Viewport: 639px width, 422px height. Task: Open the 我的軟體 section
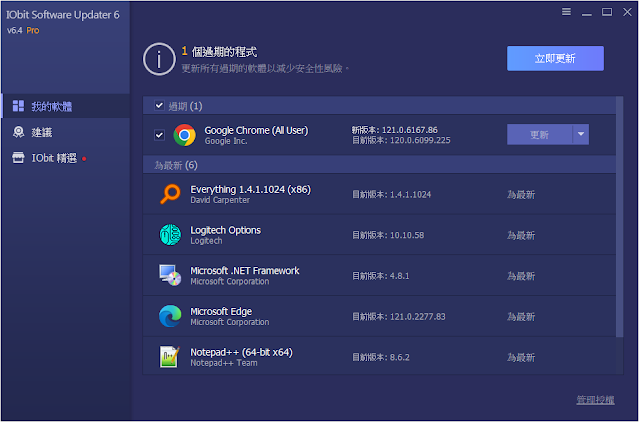pos(66,106)
